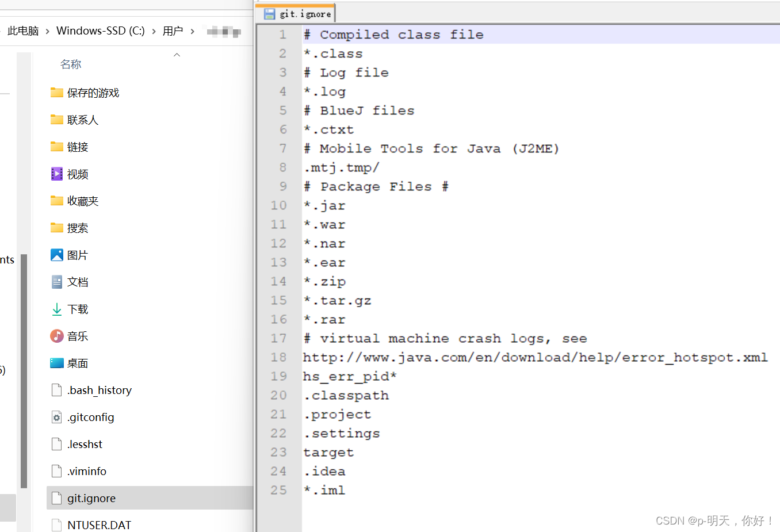Select the 链接 folder name
The width and height of the screenshot is (780, 532).
point(78,147)
